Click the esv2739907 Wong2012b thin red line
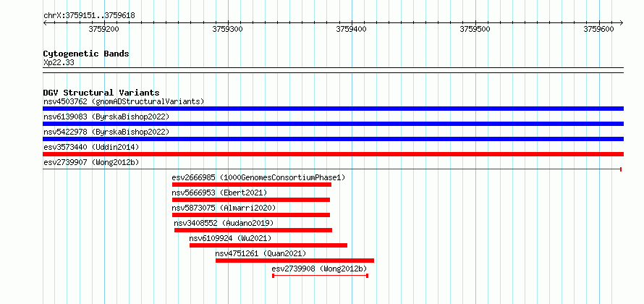The image size is (644, 304). click(332, 169)
